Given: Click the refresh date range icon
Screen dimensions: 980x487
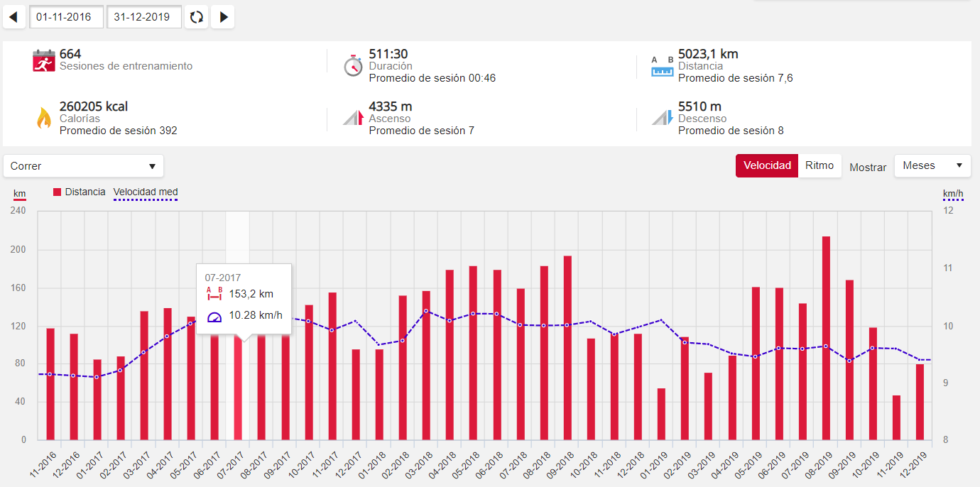Looking at the screenshot, I should [x=197, y=17].
